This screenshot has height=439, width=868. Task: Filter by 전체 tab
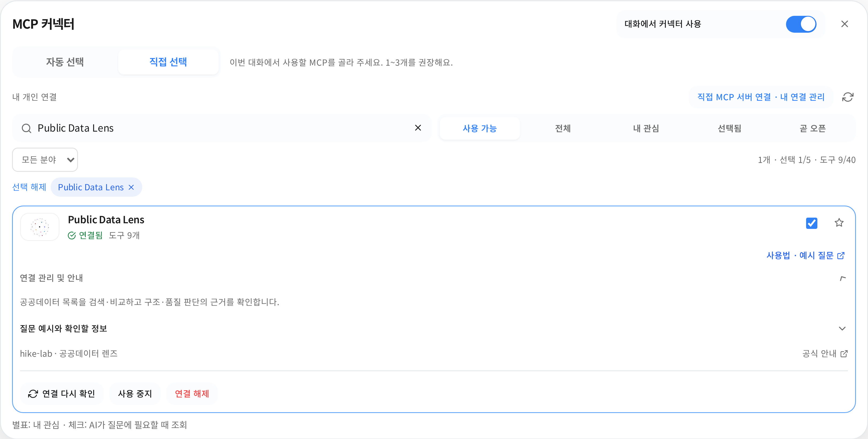tap(563, 128)
